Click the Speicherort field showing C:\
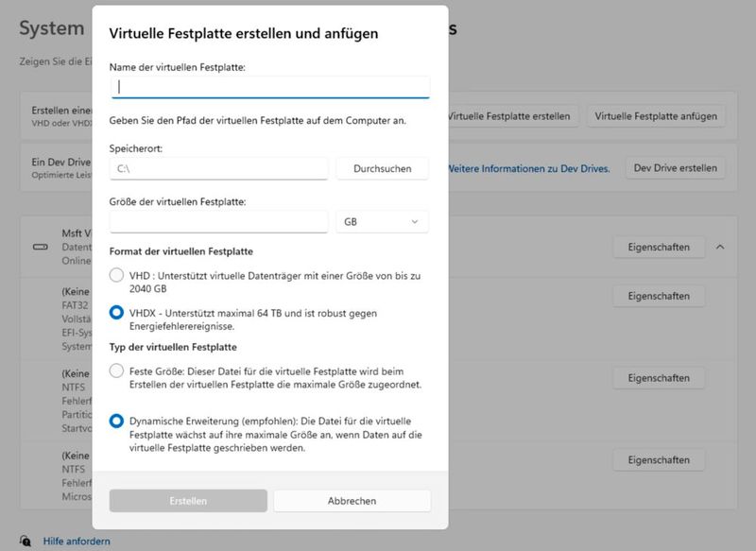This screenshot has height=551, width=756. click(x=217, y=168)
